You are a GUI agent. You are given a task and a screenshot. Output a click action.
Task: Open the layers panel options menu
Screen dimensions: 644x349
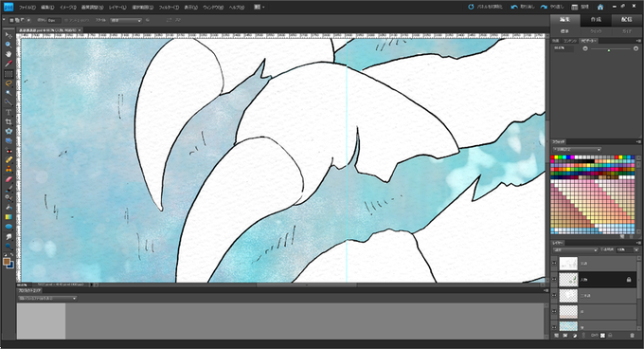[x=638, y=243]
